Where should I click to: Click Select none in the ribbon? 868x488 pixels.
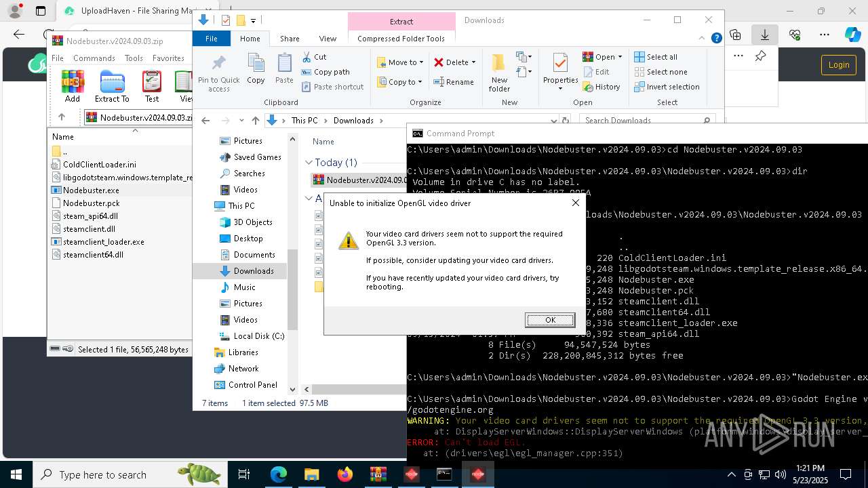click(660, 72)
